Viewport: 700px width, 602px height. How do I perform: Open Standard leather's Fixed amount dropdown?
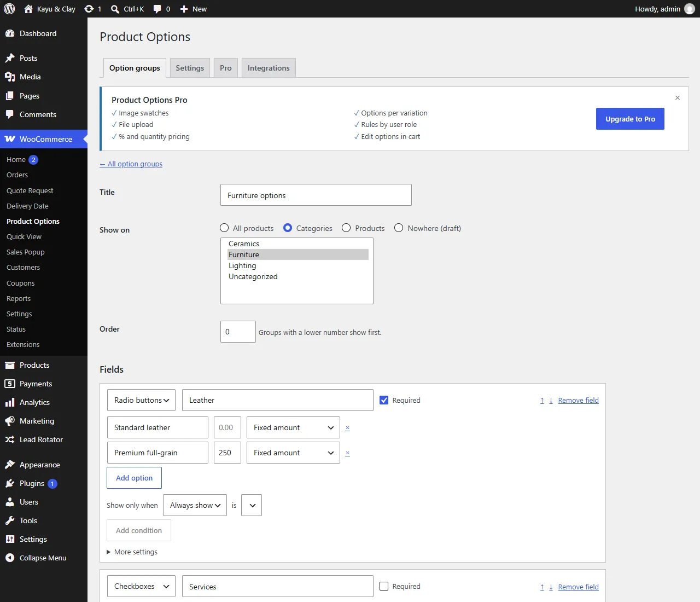pos(293,427)
